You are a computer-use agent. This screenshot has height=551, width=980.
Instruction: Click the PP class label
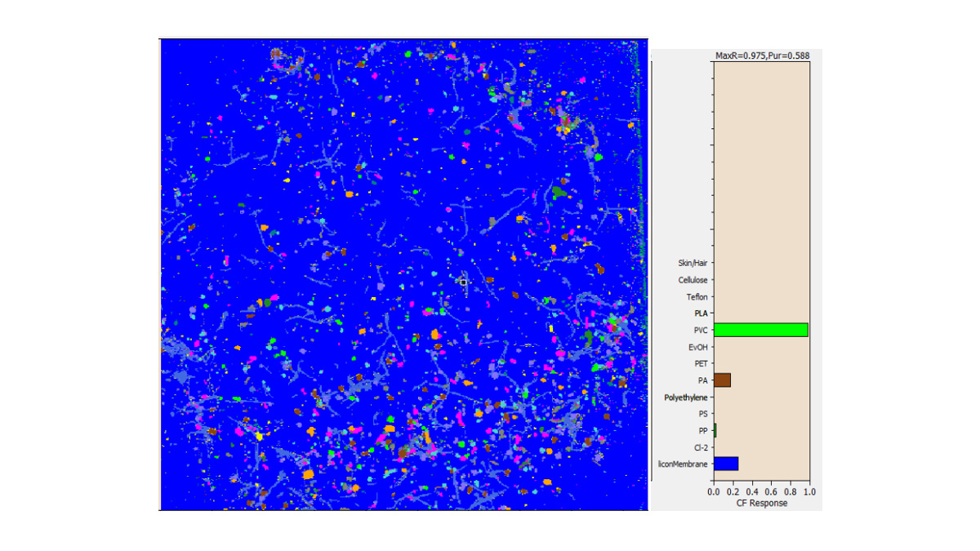tap(703, 431)
